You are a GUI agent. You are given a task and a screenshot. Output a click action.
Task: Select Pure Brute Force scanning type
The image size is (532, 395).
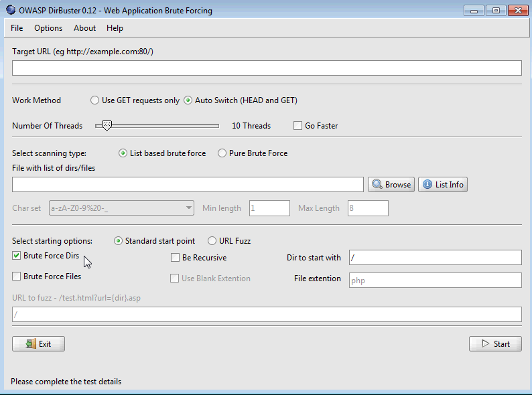(222, 153)
